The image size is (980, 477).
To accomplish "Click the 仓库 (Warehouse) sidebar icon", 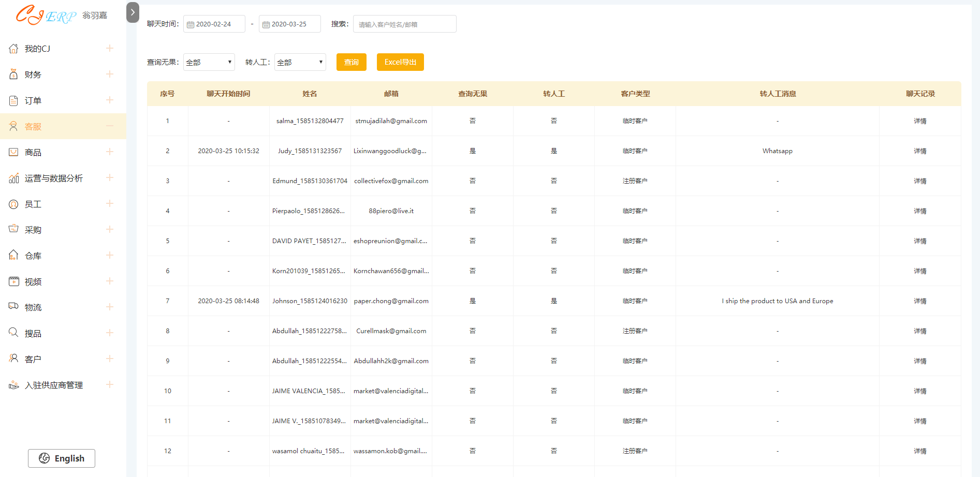I will [x=13, y=255].
